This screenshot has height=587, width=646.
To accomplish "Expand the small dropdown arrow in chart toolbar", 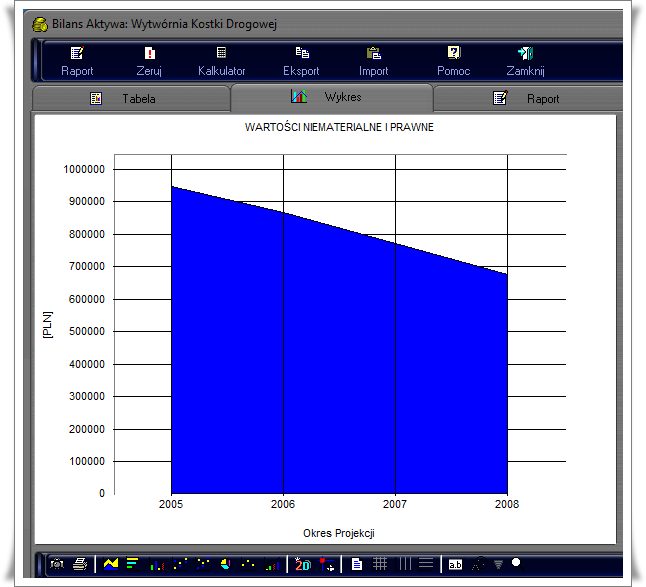I will click(x=499, y=566).
